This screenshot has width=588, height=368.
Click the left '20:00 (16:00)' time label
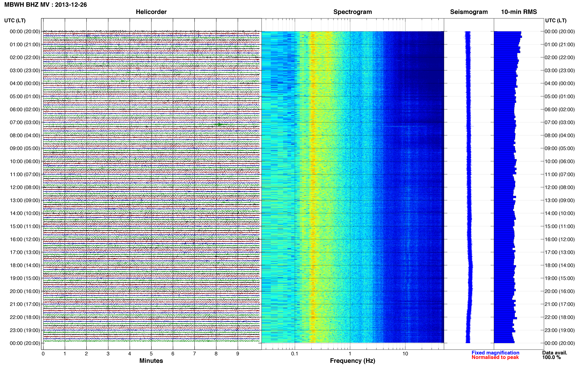25,291
